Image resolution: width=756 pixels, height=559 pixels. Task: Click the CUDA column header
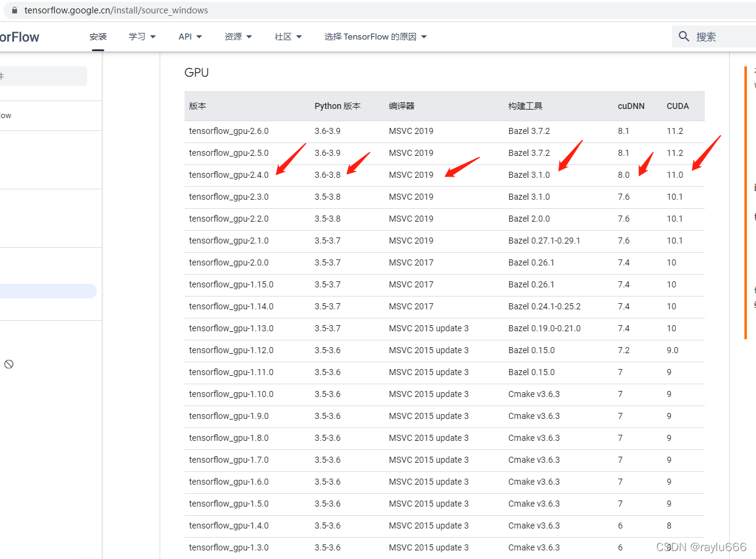tap(677, 106)
